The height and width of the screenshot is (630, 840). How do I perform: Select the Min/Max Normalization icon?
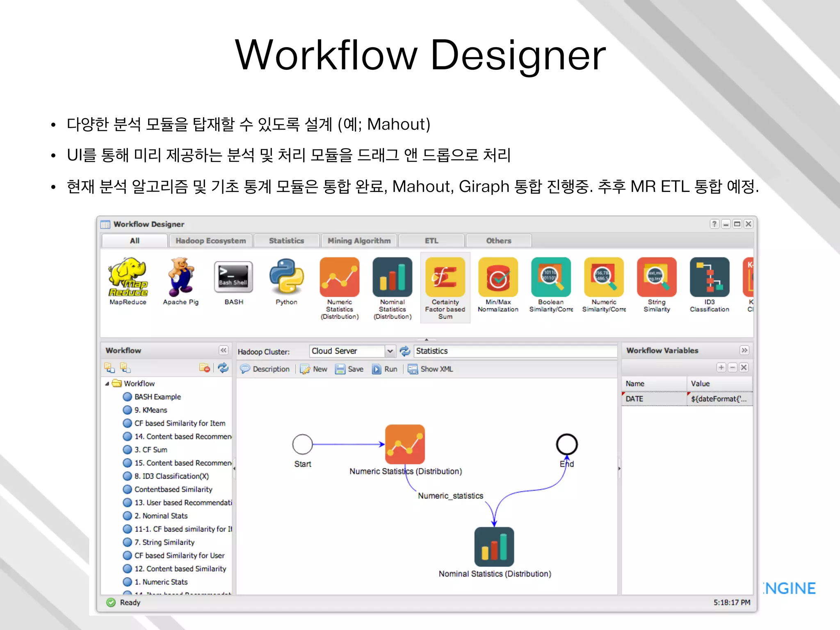point(498,277)
